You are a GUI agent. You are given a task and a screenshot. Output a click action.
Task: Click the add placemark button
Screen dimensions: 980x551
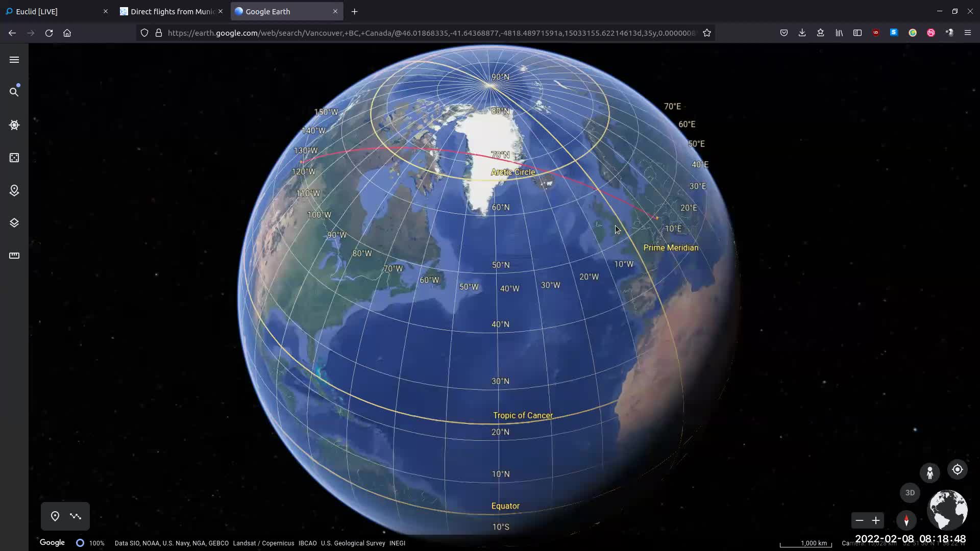(x=55, y=516)
